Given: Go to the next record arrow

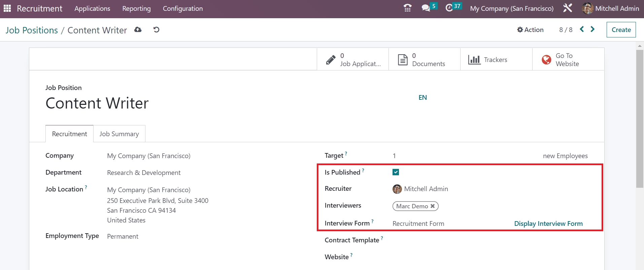Looking at the screenshot, I should (x=592, y=29).
